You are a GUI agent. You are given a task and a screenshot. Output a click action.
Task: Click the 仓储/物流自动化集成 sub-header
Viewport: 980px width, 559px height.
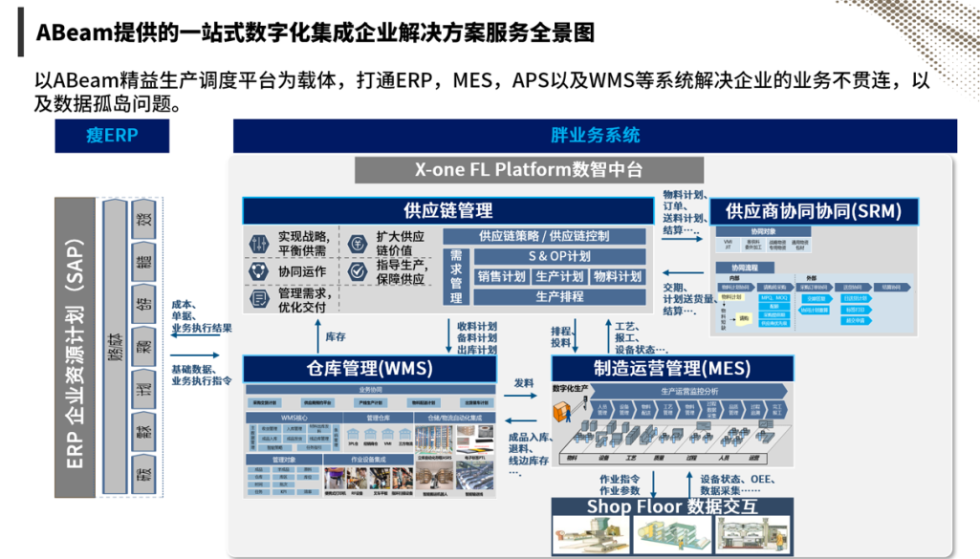point(455,418)
